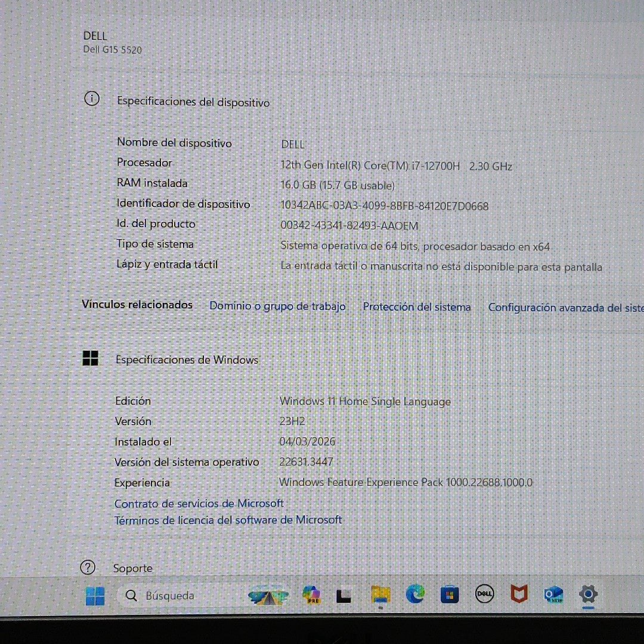This screenshot has height=644, width=644.
Task: Click Windows 11 Home Single Language value
Action: (365, 401)
